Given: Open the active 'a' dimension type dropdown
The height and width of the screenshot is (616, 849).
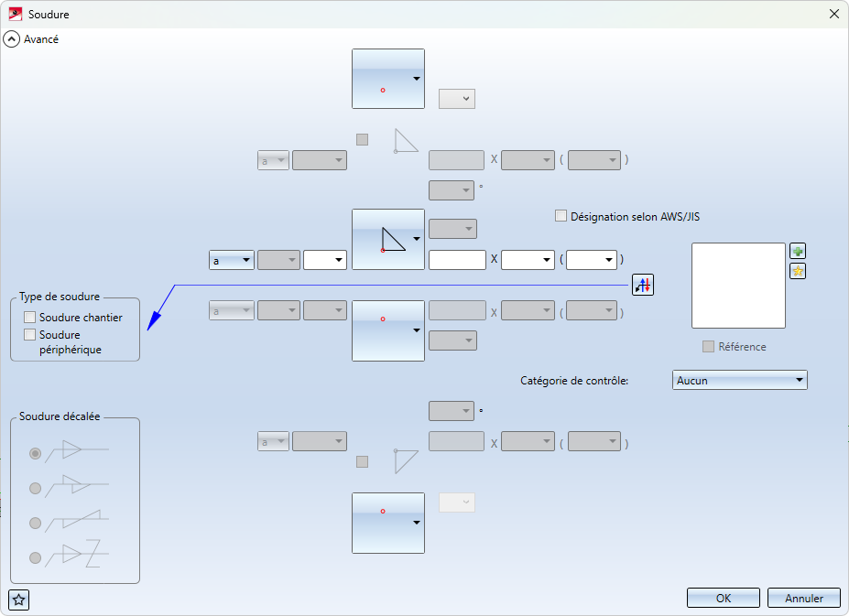Looking at the screenshot, I should [232, 260].
